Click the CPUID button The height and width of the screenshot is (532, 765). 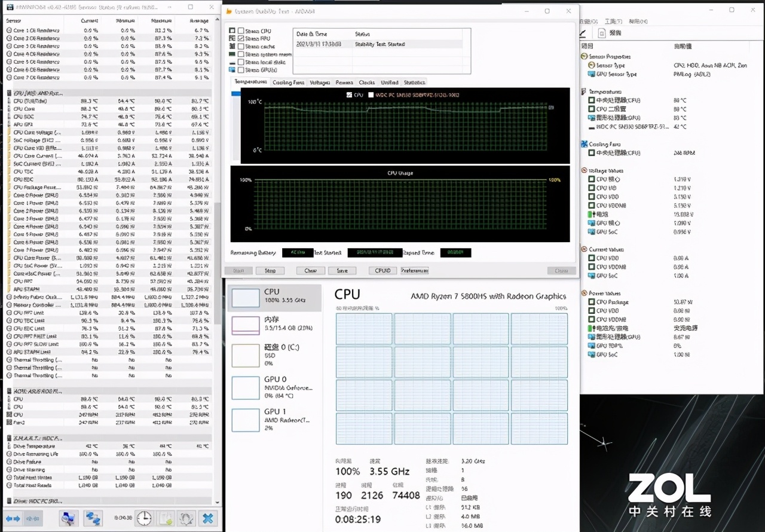coord(383,270)
